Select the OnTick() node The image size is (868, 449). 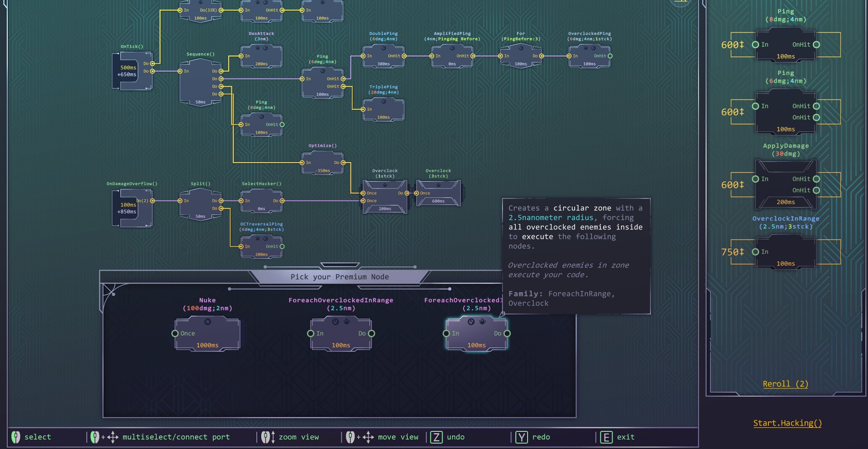(132, 71)
